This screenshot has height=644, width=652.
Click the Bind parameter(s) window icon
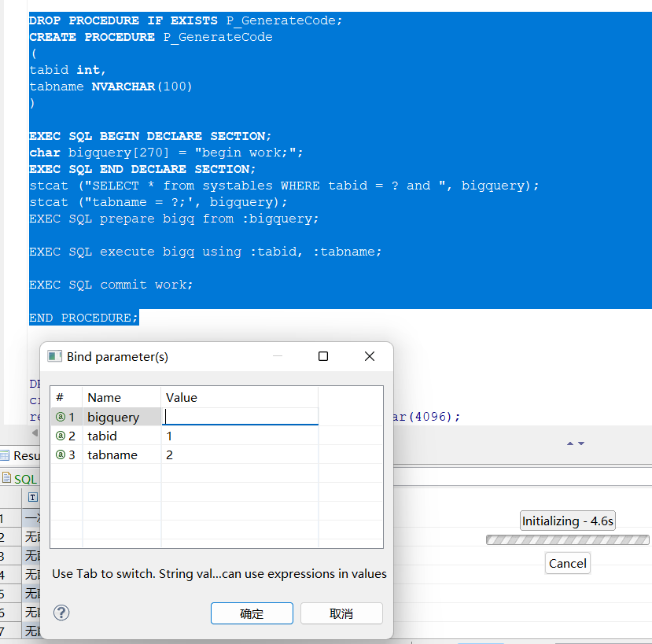(54, 356)
